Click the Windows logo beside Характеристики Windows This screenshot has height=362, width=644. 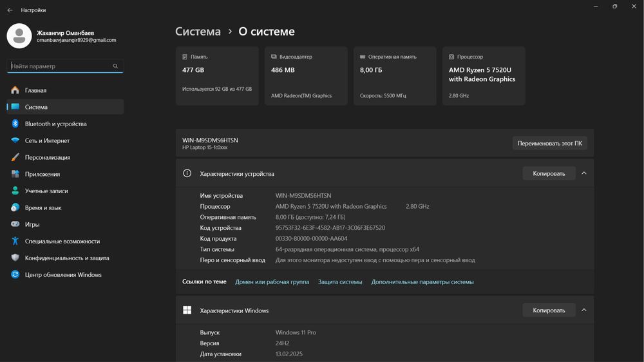coord(187,310)
